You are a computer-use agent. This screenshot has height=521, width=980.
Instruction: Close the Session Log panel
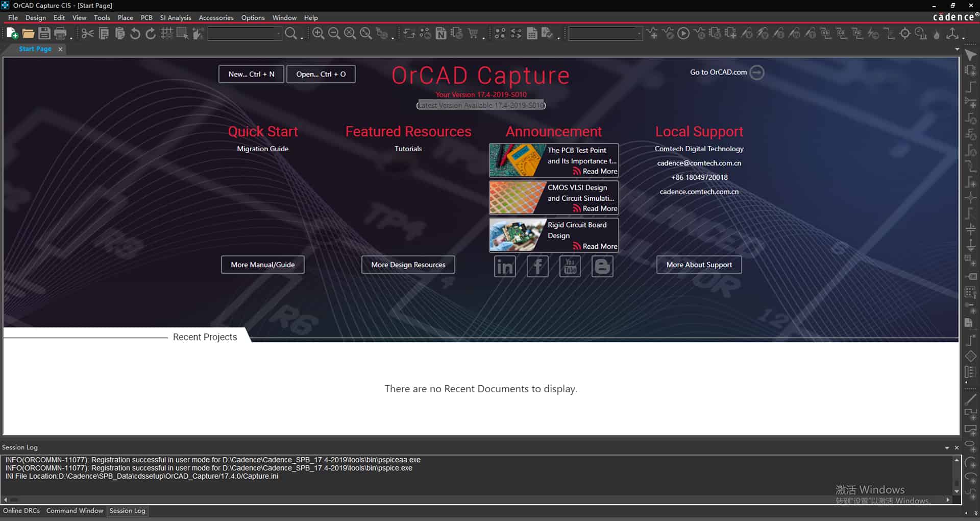tap(957, 448)
